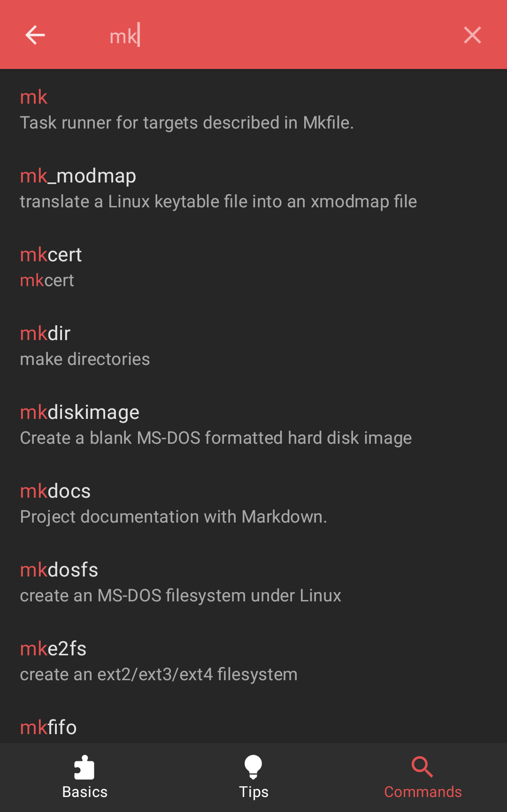View the mkdiskimage command entry
507x812 pixels.
[x=80, y=413]
